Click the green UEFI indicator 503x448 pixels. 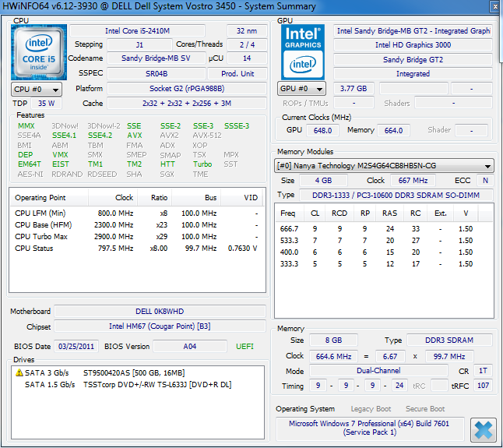pyautogui.click(x=244, y=346)
